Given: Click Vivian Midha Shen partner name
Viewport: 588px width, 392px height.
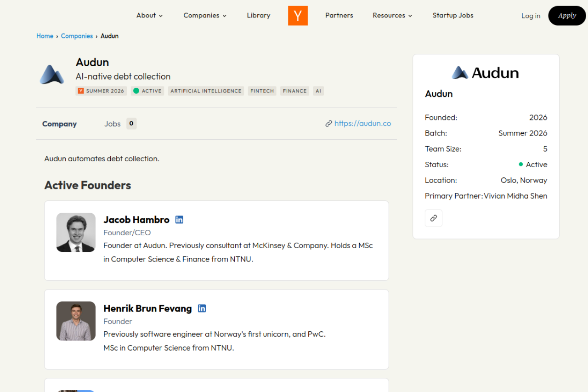Looking at the screenshot, I should pyautogui.click(x=515, y=196).
